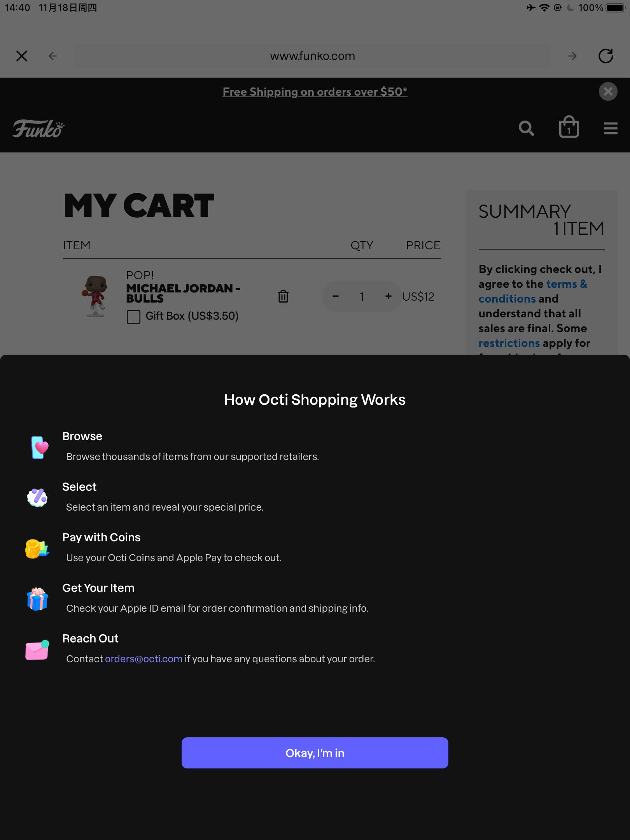Image resolution: width=630 pixels, height=840 pixels.
Task: Open the hamburger menu icon
Action: pos(611,128)
